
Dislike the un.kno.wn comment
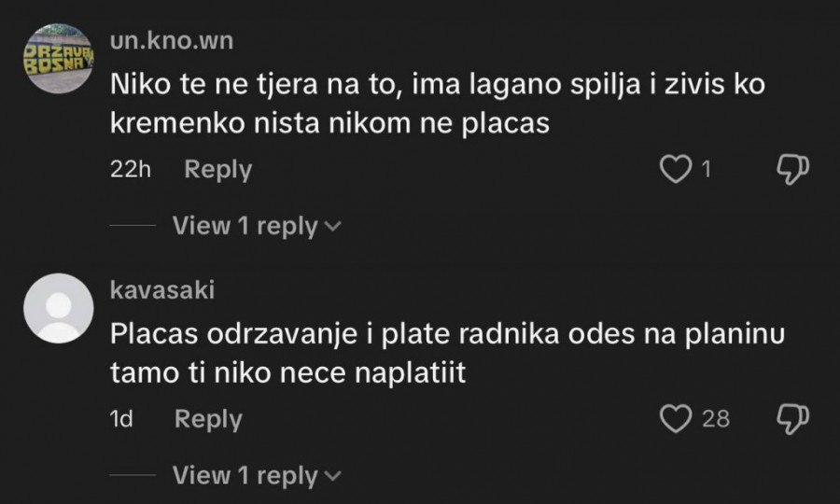pyautogui.click(x=792, y=169)
